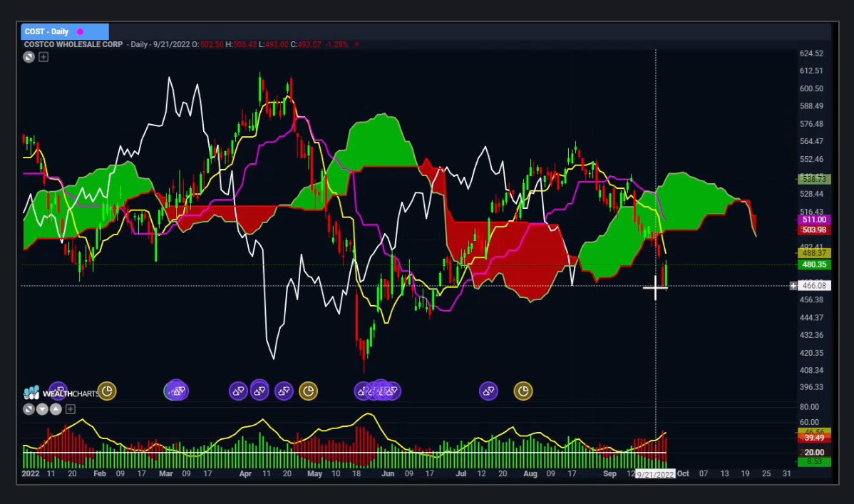Click the 2022 year label on time axis
This screenshot has width=854, height=504.
coord(31,473)
